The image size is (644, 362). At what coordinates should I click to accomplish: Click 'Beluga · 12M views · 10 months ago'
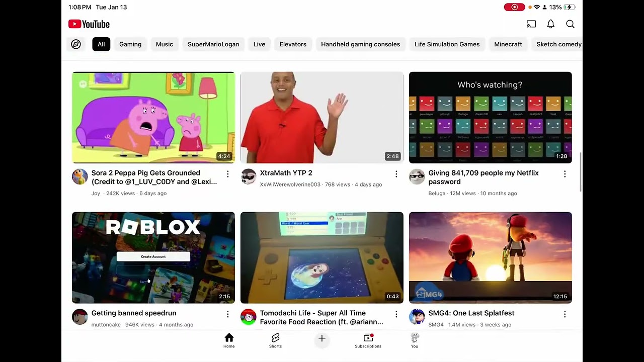472,194
